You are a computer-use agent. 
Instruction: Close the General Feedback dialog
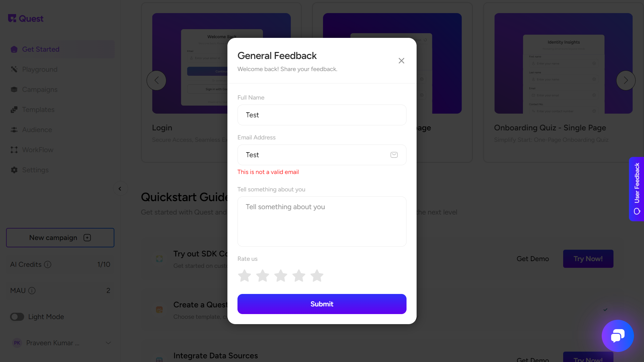[x=401, y=61]
